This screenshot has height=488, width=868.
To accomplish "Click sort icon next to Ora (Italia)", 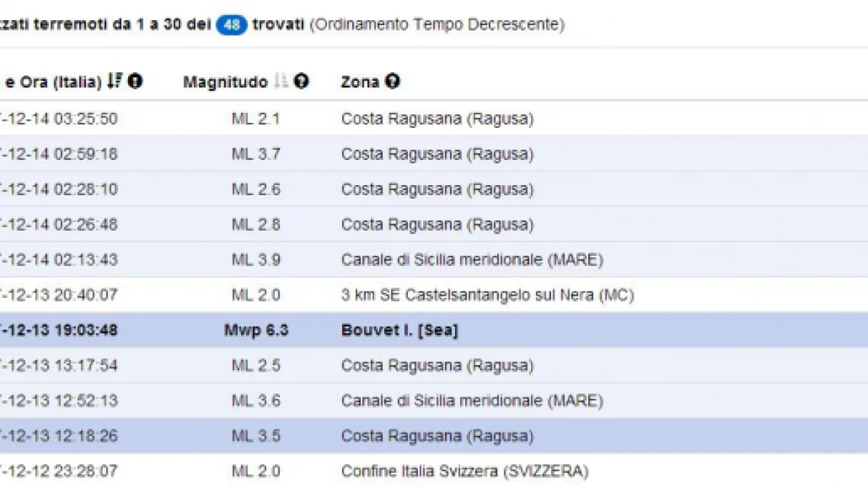I will tap(114, 82).
